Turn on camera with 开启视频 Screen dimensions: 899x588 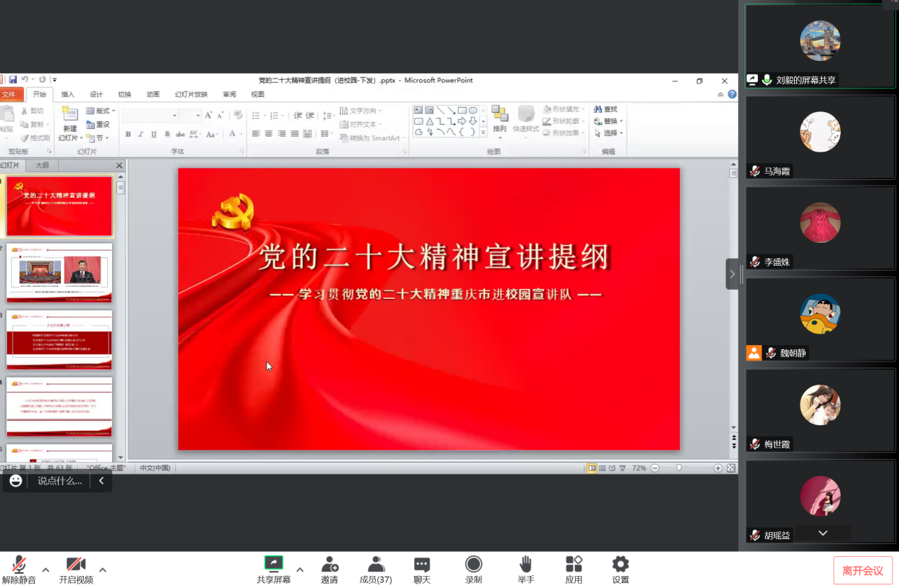click(76, 570)
